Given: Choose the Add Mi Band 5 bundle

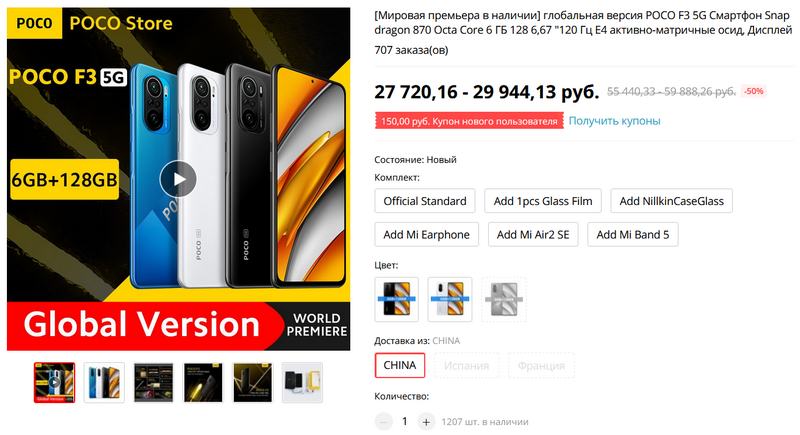Looking at the screenshot, I should [633, 235].
